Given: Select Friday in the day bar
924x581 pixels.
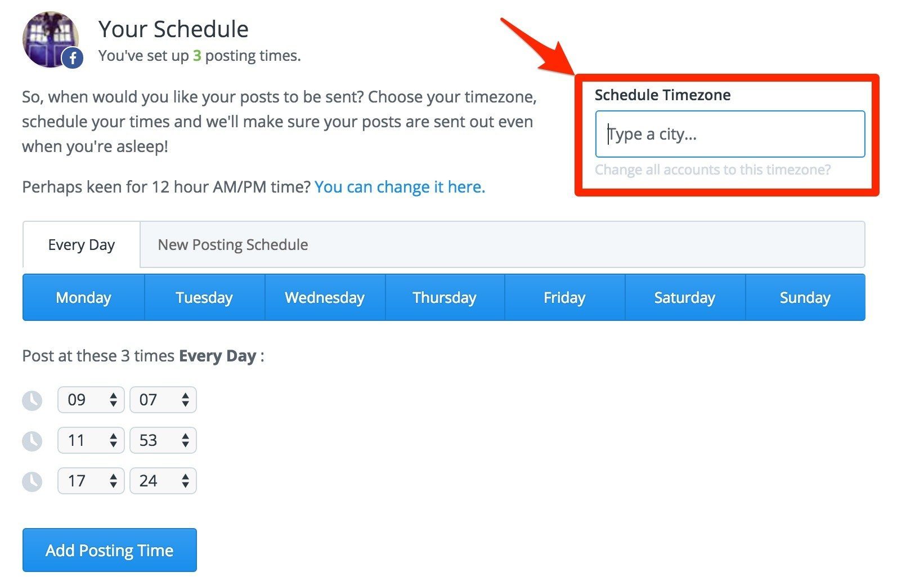Looking at the screenshot, I should (x=564, y=297).
